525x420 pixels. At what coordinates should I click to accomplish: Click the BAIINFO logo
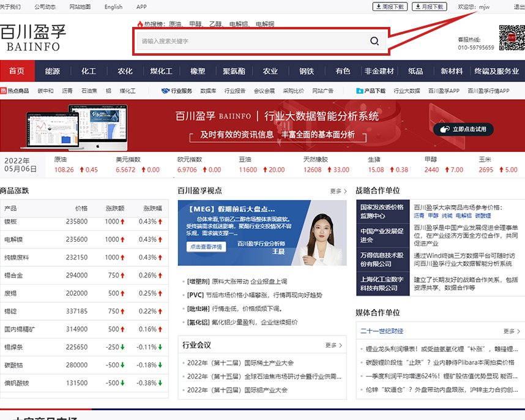tap(33, 38)
